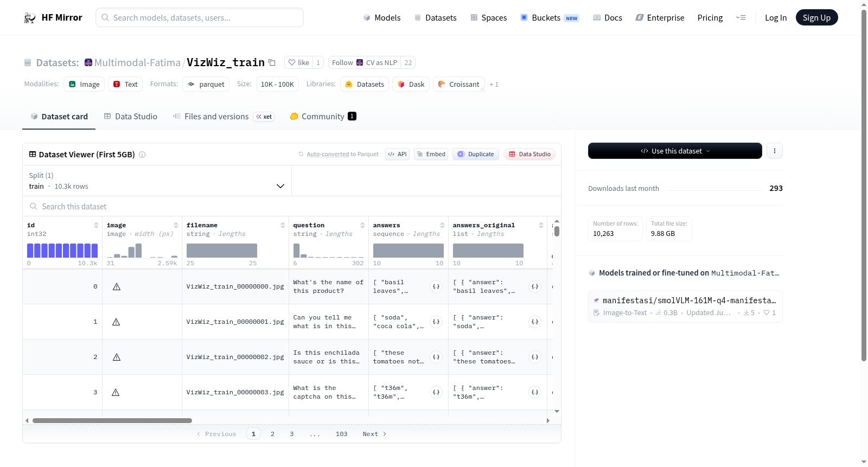Screen dimensions: 868x467
Task: Sort by the filename column
Action: pyautogui.click(x=283, y=226)
